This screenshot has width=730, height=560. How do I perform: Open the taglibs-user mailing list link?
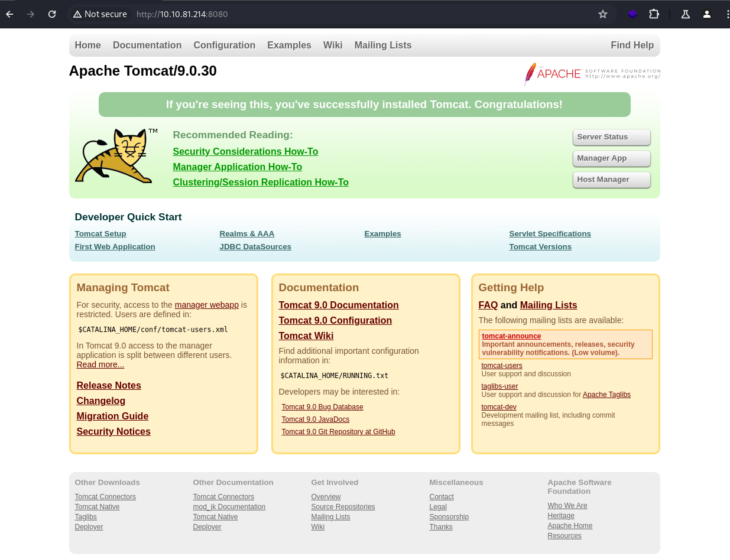[x=499, y=386]
